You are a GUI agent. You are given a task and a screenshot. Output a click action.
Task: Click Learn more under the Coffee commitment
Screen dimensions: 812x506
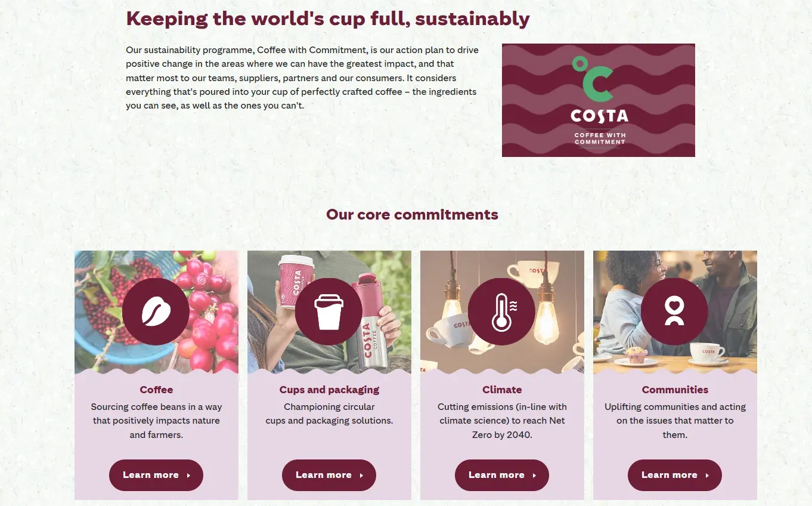pyautogui.click(x=156, y=475)
